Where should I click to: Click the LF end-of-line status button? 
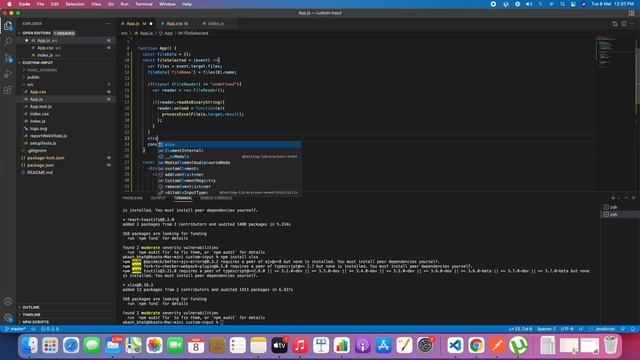[x=581, y=329]
